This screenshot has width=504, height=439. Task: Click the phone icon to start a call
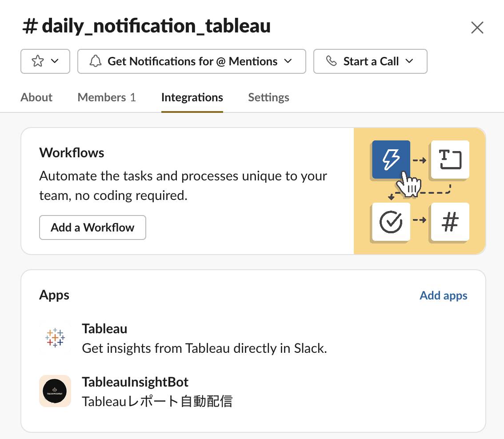[x=332, y=61]
